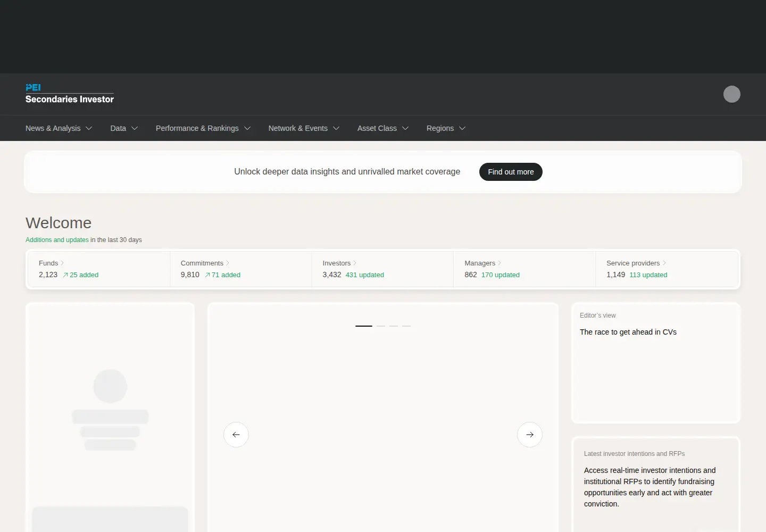This screenshot has height=532, width=766.
Task: Open article The race to get ahead in CVs
Action: 628,332
